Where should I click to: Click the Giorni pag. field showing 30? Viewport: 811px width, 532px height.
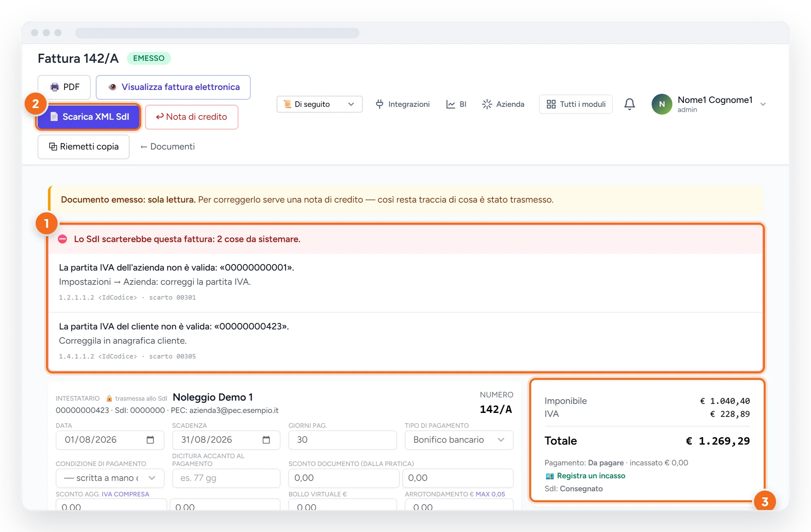(x=342, y=440)
